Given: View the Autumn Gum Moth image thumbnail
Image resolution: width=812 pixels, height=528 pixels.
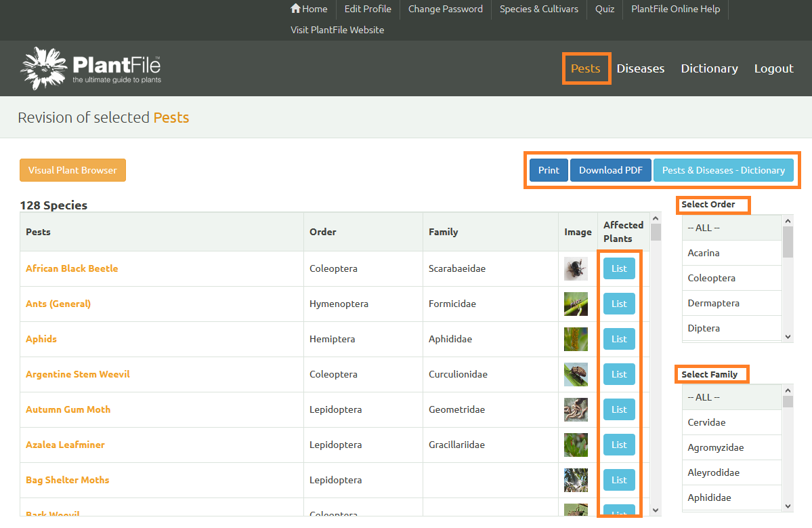Looking at the screenshot, I should coord(576,410).
